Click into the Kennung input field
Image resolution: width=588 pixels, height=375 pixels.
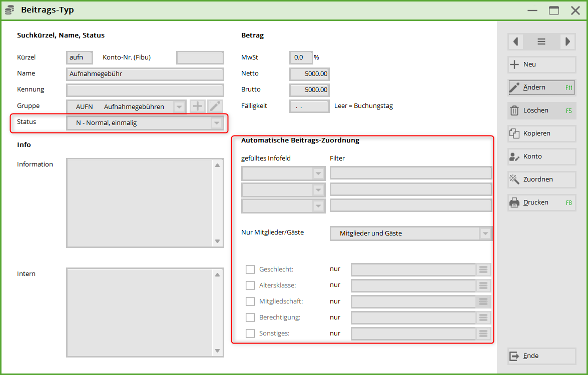tap(145, 90)
